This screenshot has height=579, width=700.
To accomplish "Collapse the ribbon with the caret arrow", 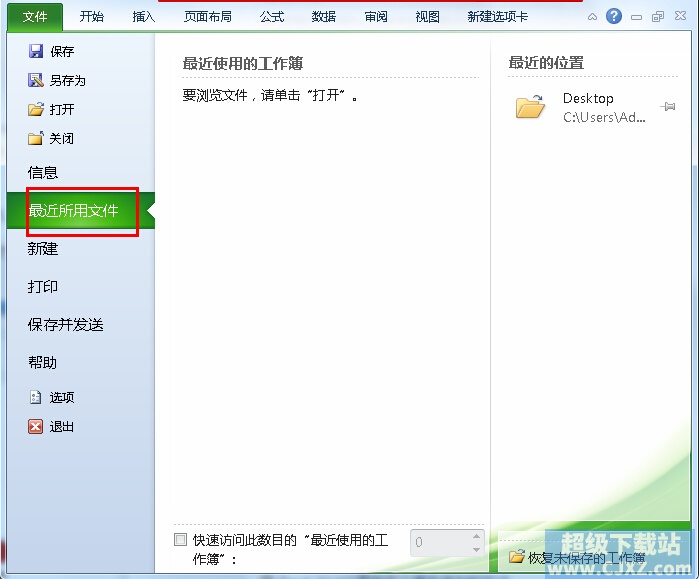I will 594,17.
